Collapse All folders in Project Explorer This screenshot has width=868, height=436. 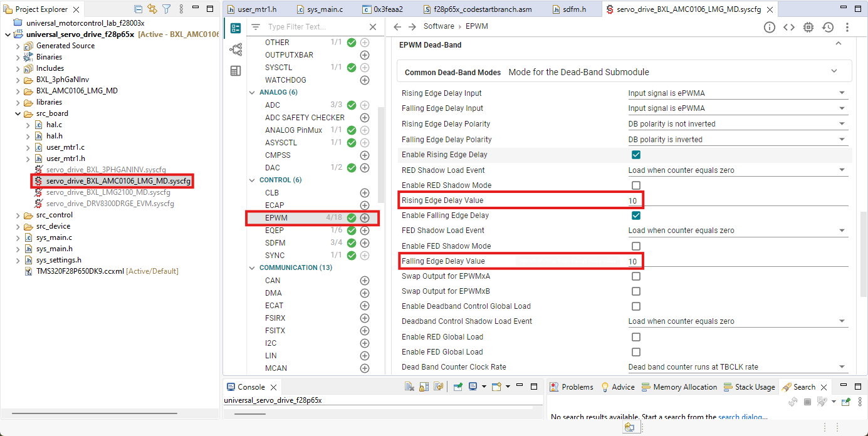coord(139,9)
